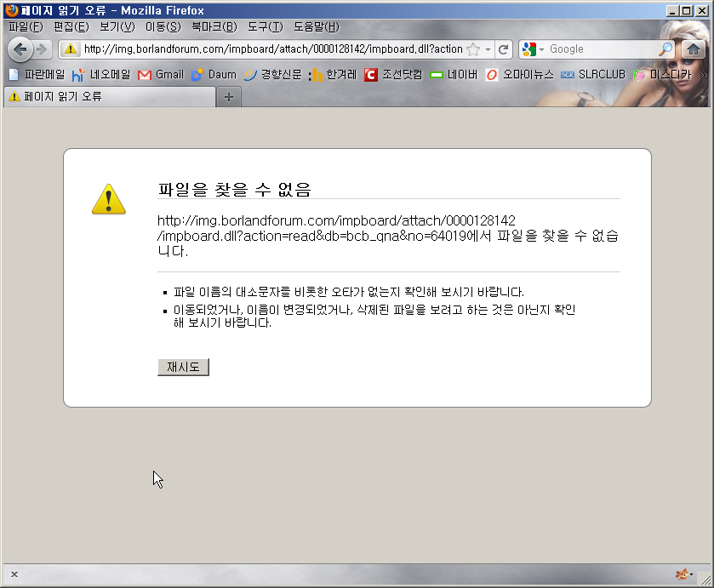Open the 북마크(B) menu
This screenshot has height=588, width=714.
click(x=214, y=26)
